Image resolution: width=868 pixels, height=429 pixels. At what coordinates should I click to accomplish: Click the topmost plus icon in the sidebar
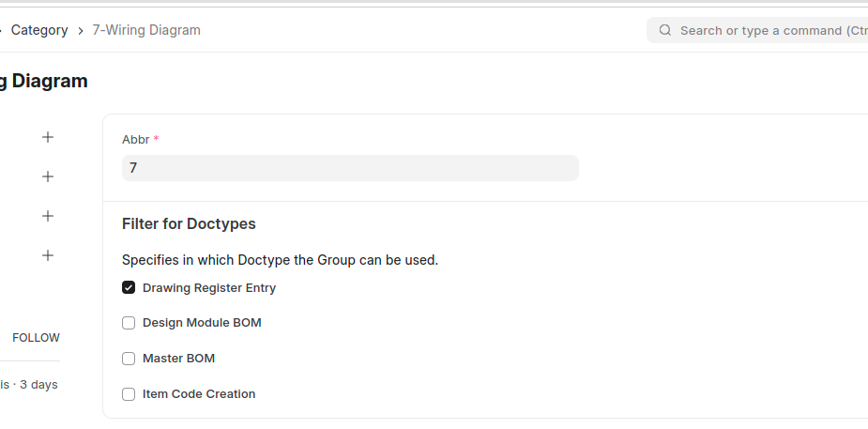coord(48,137)
